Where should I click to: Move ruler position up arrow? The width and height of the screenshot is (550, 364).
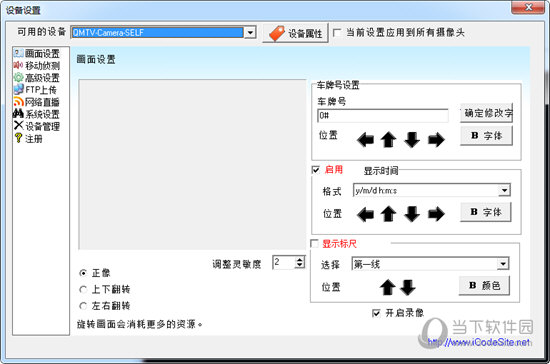[x=388, y=287]
